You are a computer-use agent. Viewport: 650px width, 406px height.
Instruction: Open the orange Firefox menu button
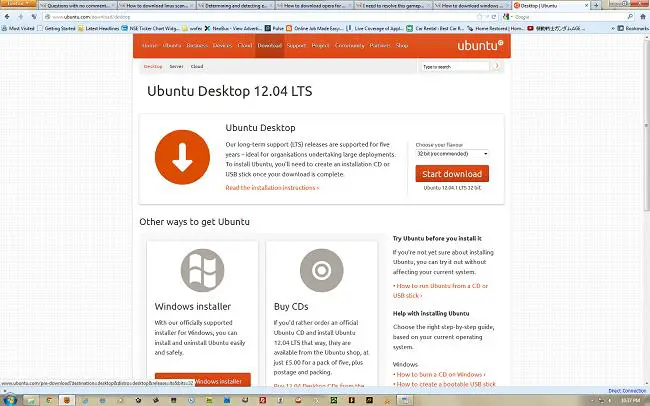(x=18, y=3)
